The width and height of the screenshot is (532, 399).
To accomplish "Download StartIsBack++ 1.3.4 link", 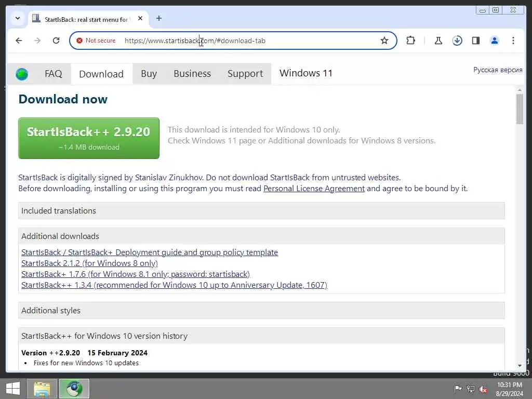I will point(175,285).
